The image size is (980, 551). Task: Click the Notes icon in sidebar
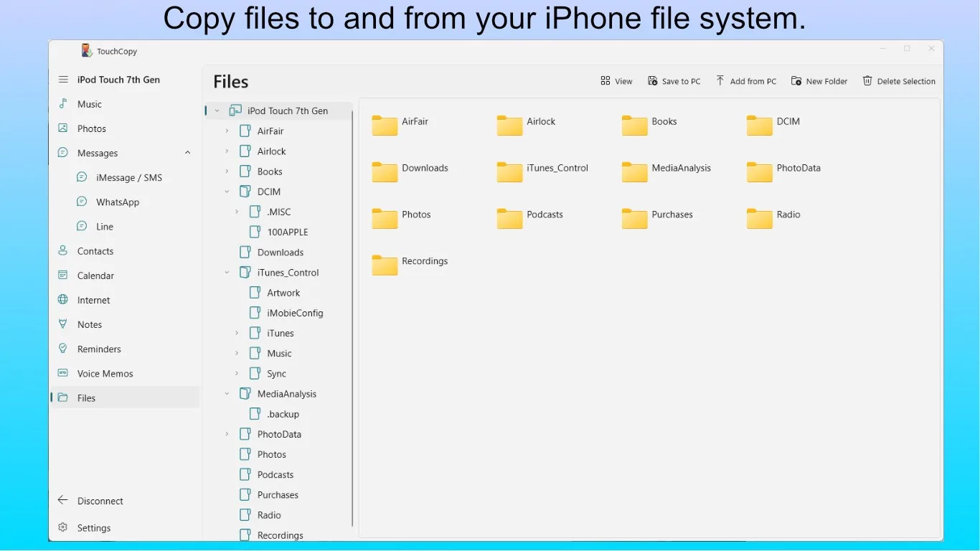(63, 324)
